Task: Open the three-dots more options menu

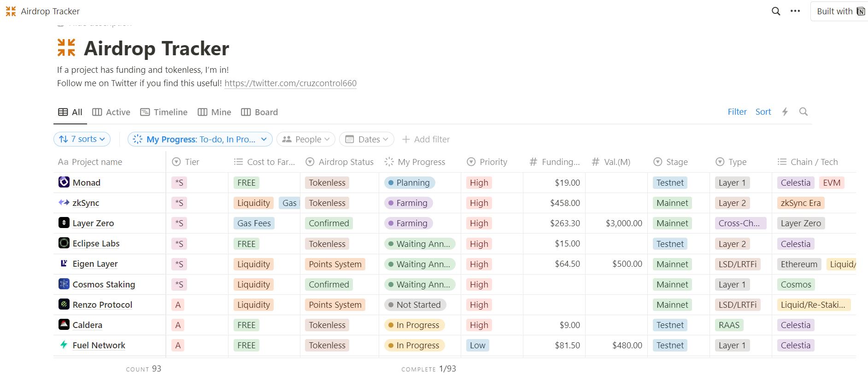Action: coord(795,12)
